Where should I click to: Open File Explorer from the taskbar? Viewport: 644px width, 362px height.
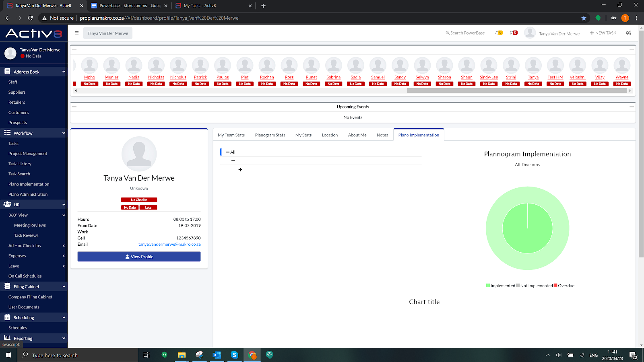pyautogui.click(x=182, y=355)
